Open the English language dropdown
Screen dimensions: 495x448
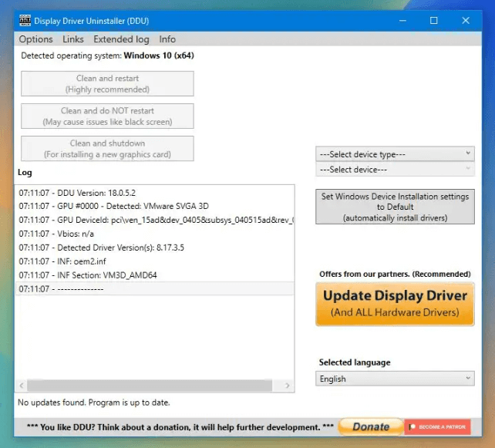pos(395,379)
